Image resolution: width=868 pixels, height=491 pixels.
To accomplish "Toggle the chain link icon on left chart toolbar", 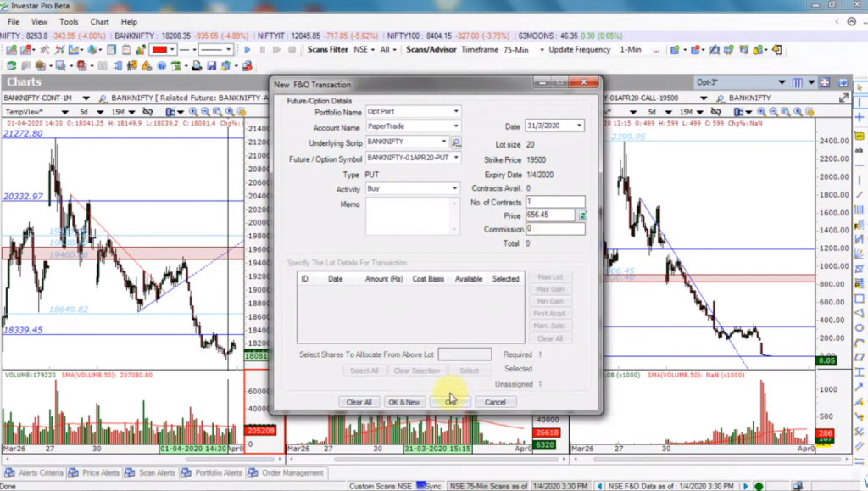I will point(147,112).
